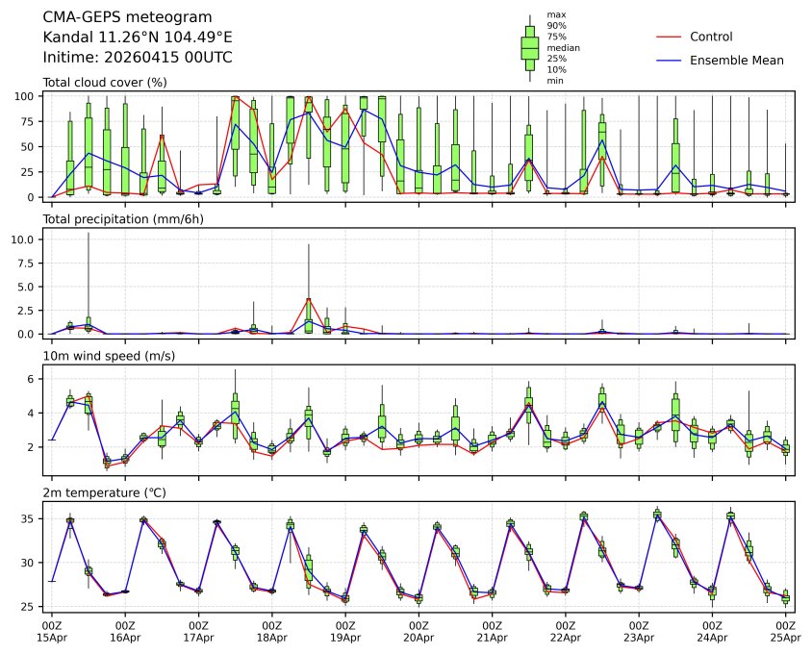Click the 00Z 25Apr x-axis tick label
The width and height of the screenshot is (812, 654).
[x=785, y=631]
